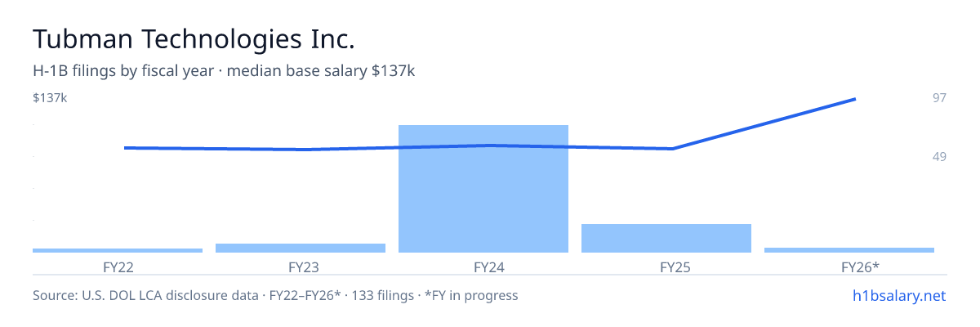Click the DOL LCA source footnote
This screenshot has height=327, width=980.
(275, 296)
